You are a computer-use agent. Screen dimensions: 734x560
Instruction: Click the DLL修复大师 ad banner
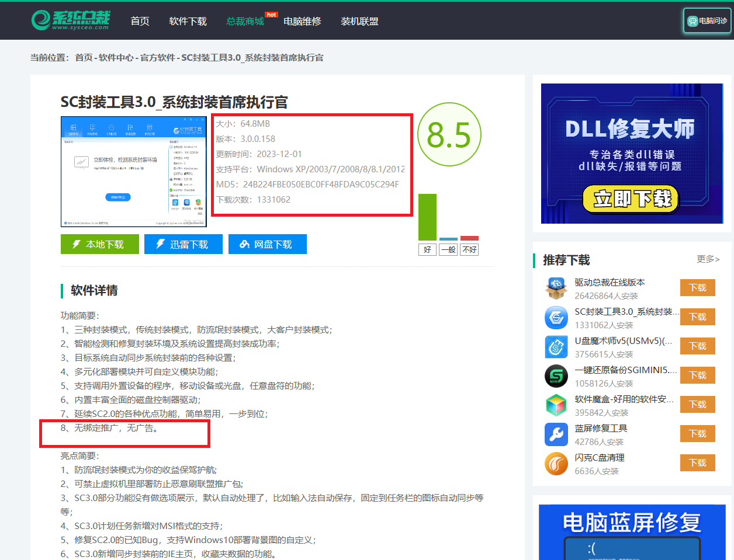[632, 154]
